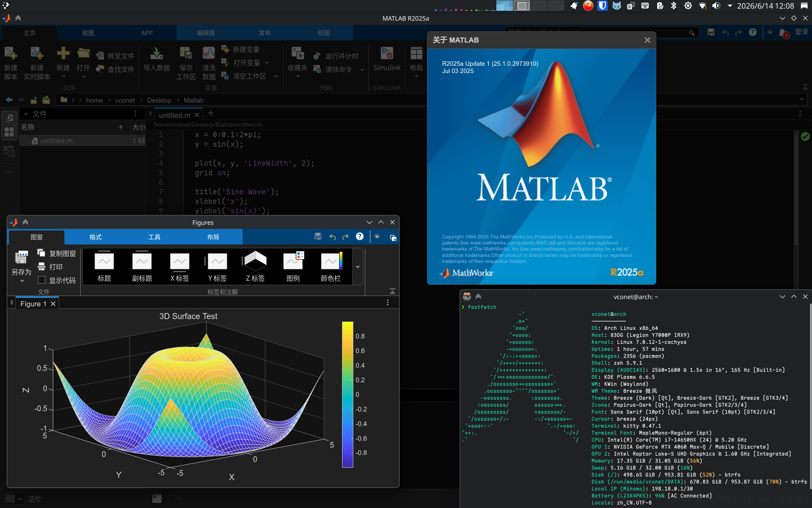Click the Bitwarden shield tray icon
This screenshot has height=508, width=812.
pos(603,6)
